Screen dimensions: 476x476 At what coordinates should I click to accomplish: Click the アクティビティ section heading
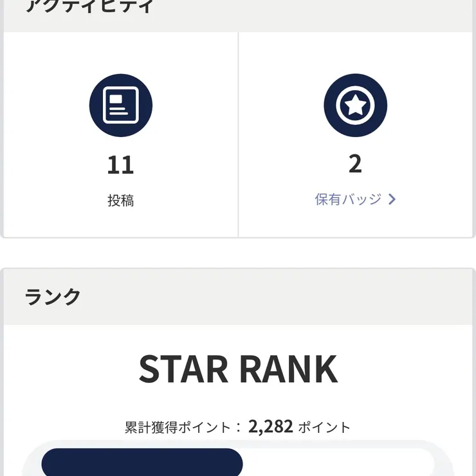89,8
